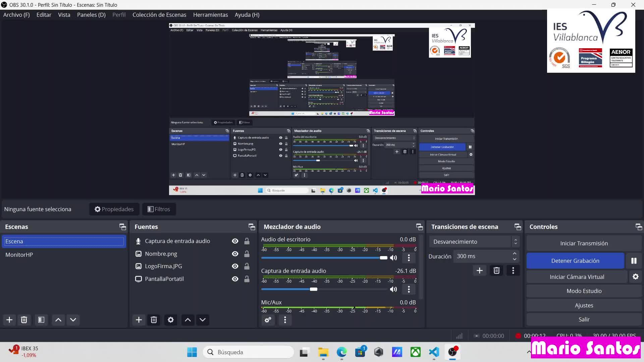This screenshot has width=644, height=362.
Task: Adjust Captura de entrada audio volume slider
Action: (x=314, y=289)
